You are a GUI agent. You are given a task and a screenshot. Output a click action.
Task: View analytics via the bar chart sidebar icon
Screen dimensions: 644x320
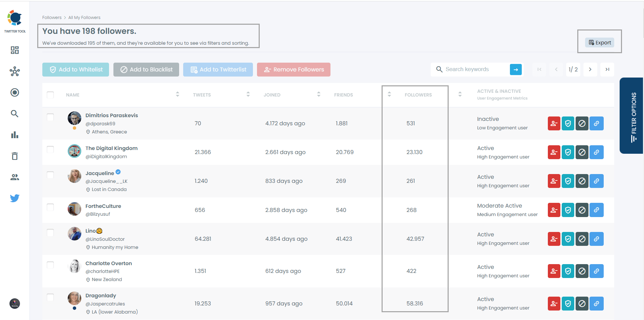15,135
